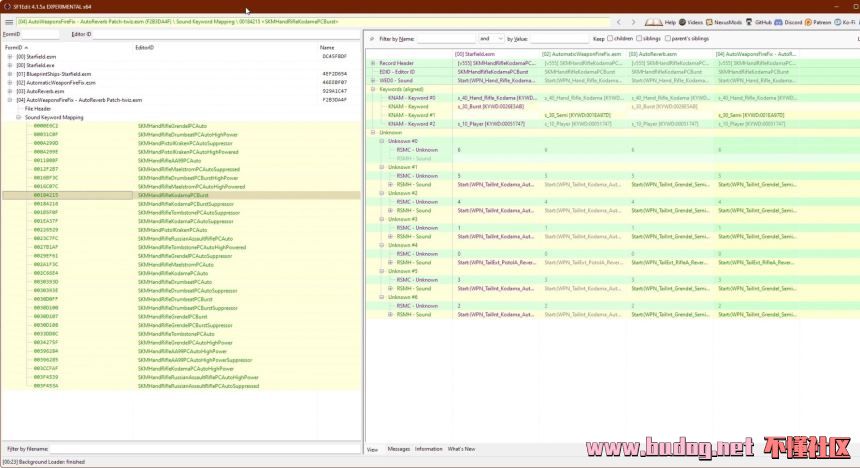Switch to the Messages tab
Screen dimensions: 860x468
(x=398, y=449)
